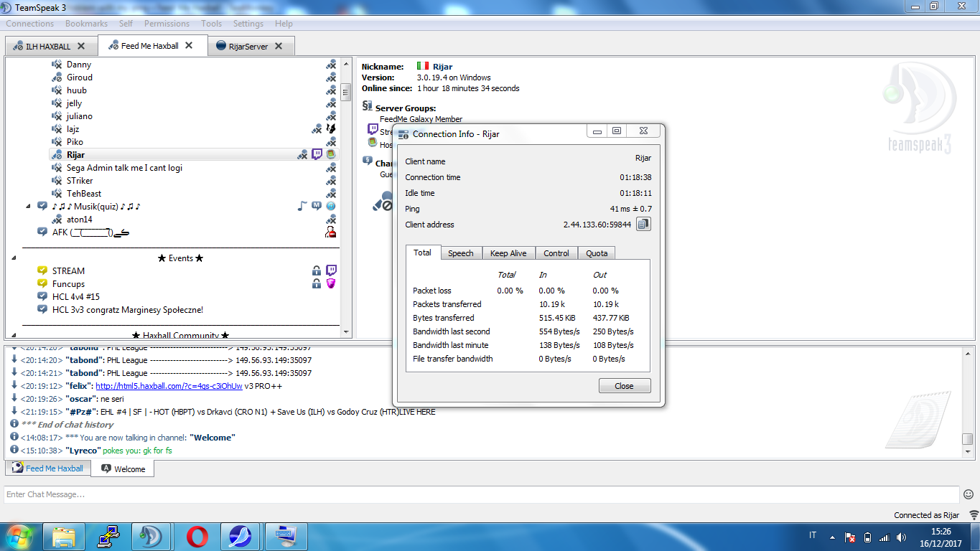Click the on-screen keyboard taskbar icon

[x=286, y=537]
